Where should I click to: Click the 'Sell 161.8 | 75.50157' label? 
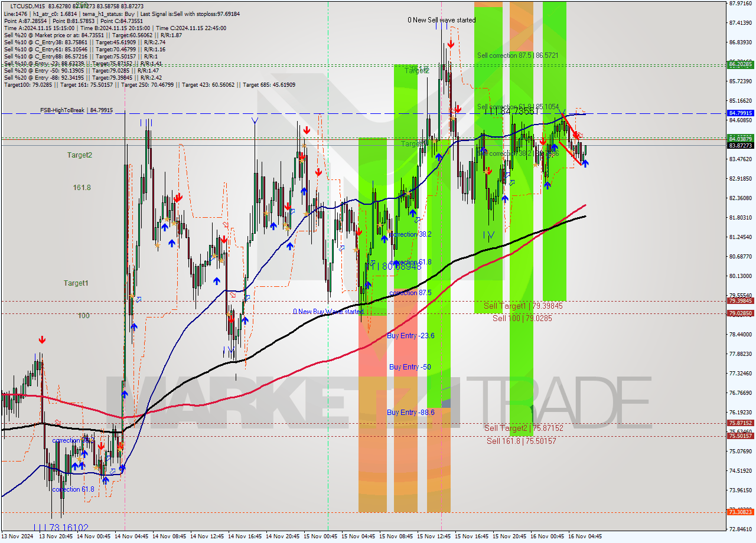[x=521, y=441]
